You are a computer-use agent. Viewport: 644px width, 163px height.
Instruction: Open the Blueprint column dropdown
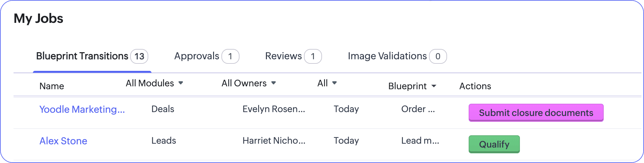pos(412,86)
